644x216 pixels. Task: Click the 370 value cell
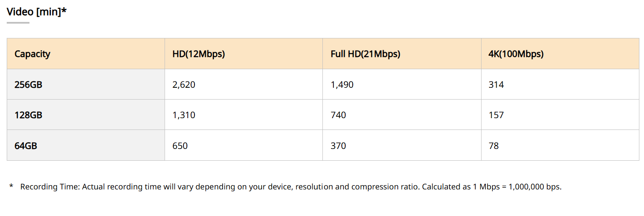tap(338, 146)
